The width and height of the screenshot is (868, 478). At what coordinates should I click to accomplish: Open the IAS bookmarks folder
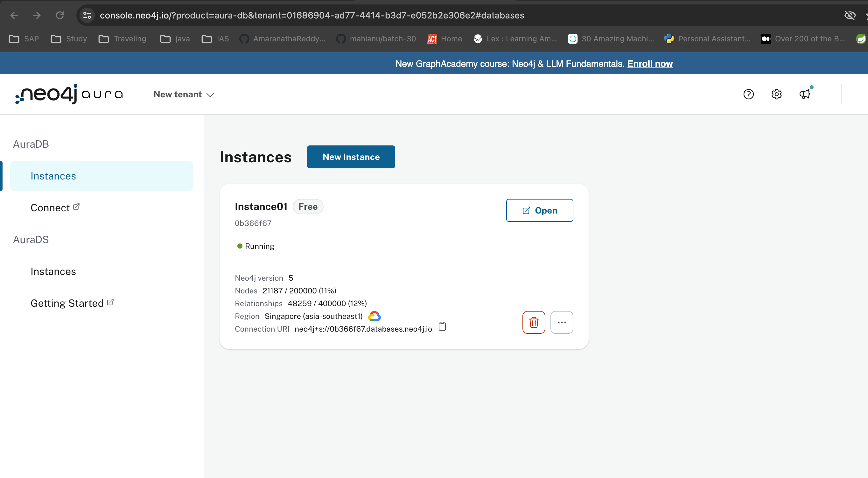click(215, 39)
